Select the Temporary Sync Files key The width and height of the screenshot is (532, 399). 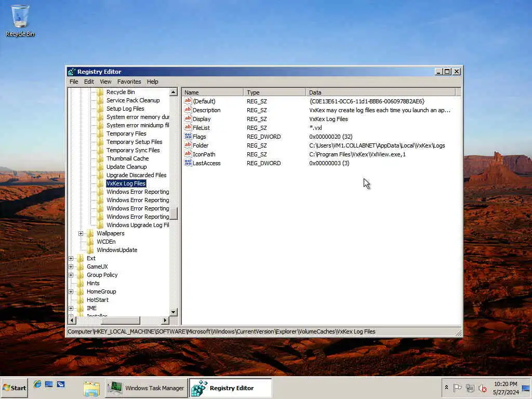pyautogui.click(x=133, y=150)
